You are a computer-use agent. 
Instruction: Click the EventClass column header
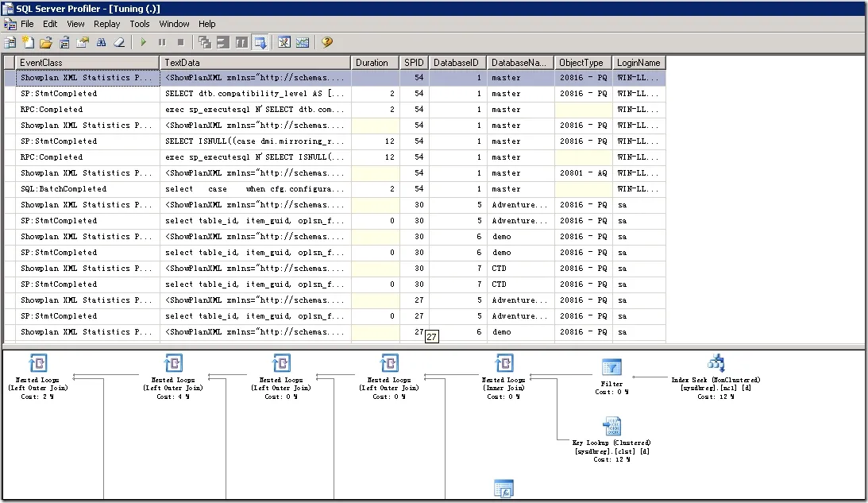(x=87, y=63)
